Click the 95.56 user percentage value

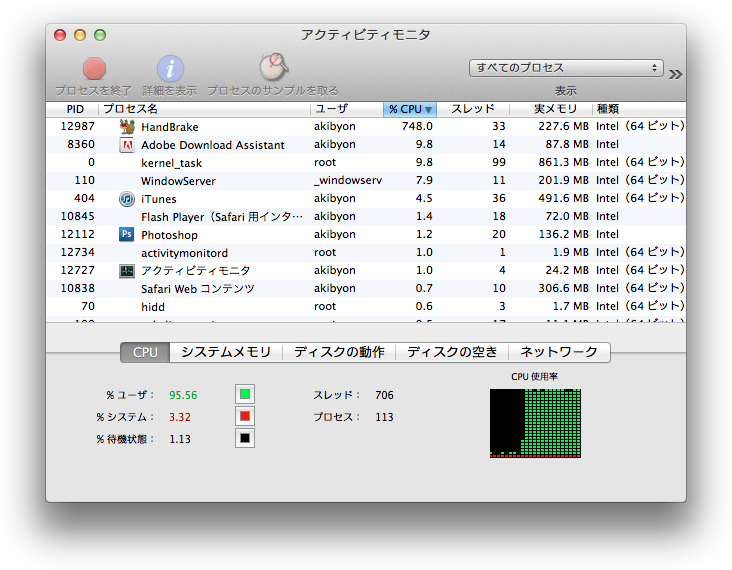[x=183, y=395]
